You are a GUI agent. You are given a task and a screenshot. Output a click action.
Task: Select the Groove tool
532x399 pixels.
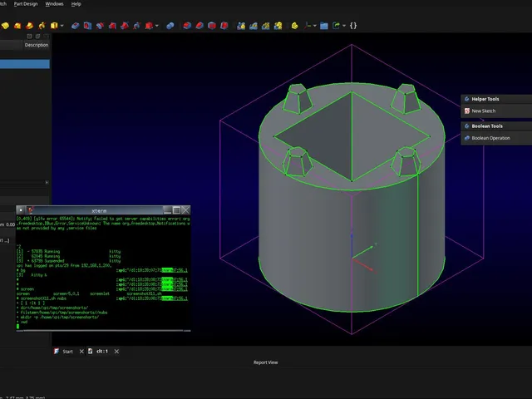point(100,26)
